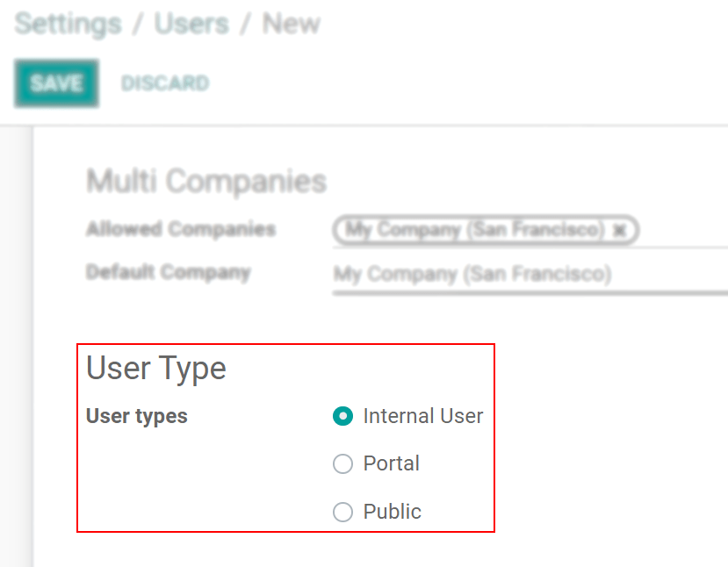
Task: Click the User Type section heading
Action: click(155, 369)
